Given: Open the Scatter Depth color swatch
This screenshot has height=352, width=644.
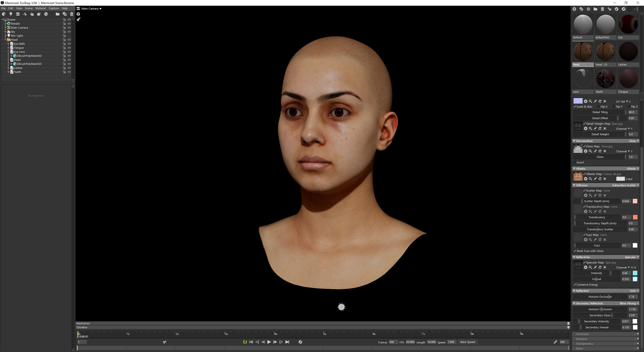Looking at the screenshot, I should (x=635, y=201).
